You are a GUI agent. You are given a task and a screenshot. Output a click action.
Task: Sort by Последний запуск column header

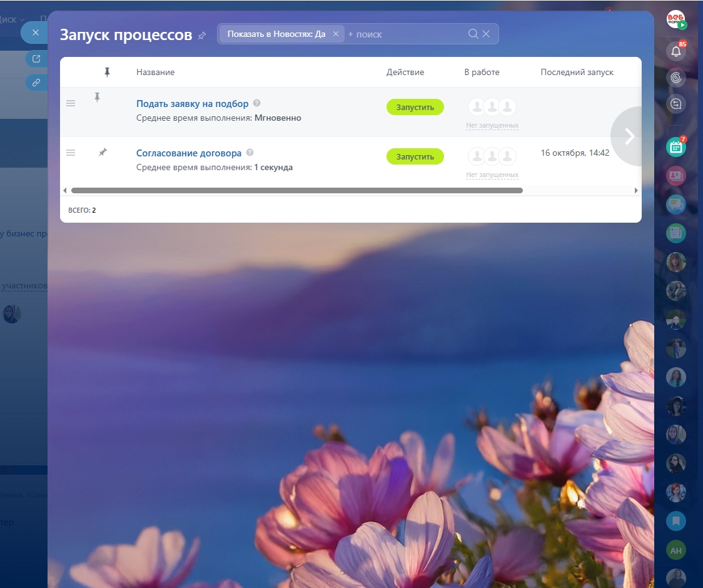[x=577, y=72]
